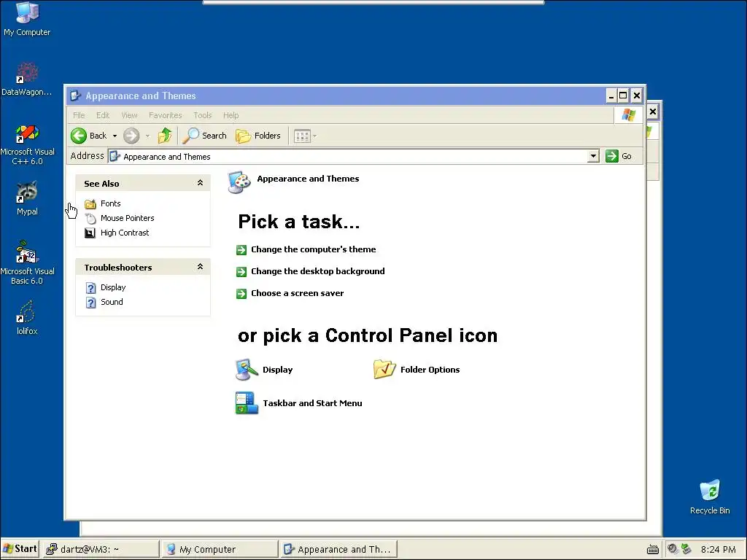The image size is (747, 560).
Task: Open the Search magnifier toolbar button
Action: tap(205, 136)
